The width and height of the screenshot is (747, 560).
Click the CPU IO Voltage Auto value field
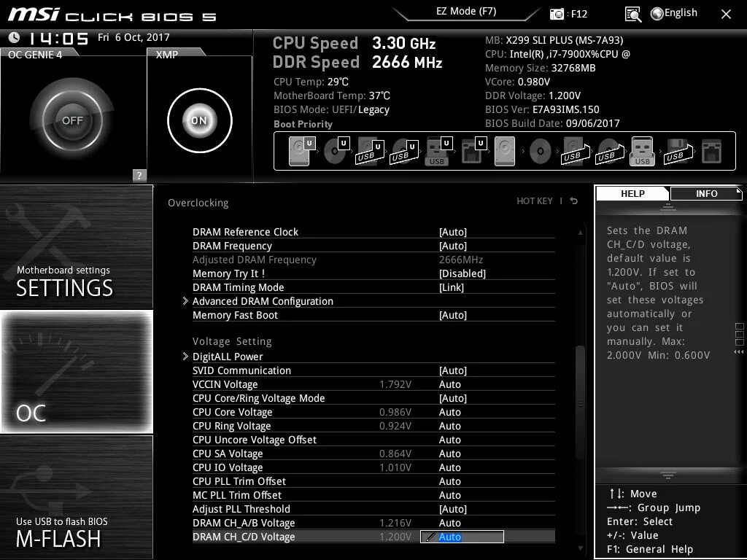[x=449, y=467]
